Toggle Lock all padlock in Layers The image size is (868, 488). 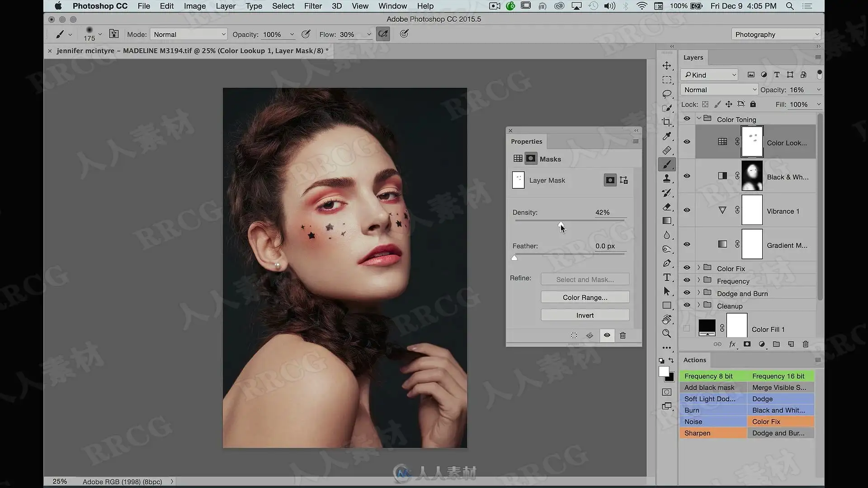(753, 104)
